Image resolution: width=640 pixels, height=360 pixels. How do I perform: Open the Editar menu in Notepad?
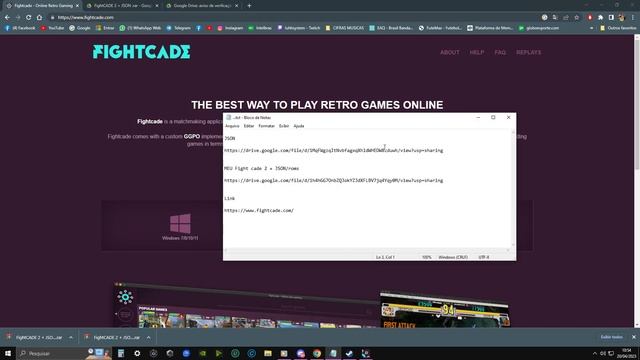(x=249, y=126)
